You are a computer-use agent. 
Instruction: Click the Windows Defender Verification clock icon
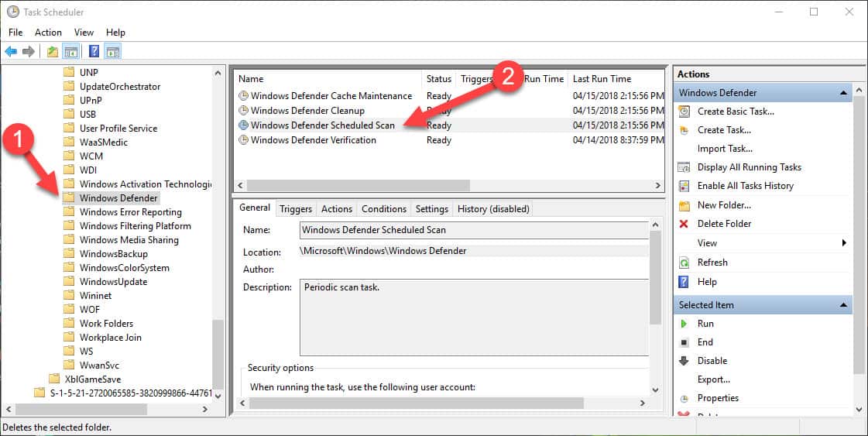[x=243, y=140]
